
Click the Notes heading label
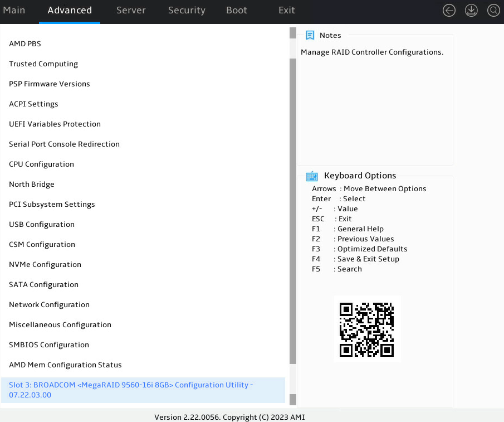coord(330,35)
